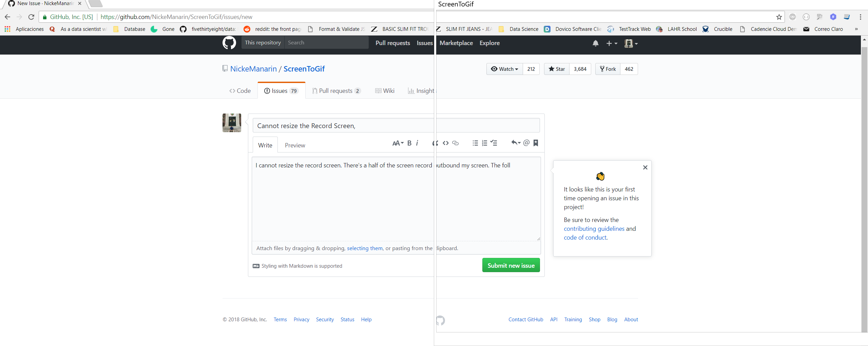Open Marketplace in the GitHub header
The width and height of the screenshot is (868, 346).
pos(456,43)
